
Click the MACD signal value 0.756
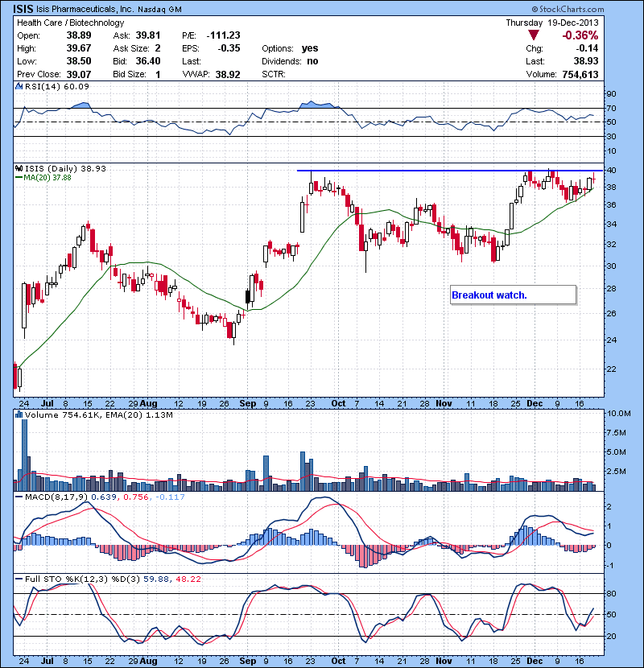click(x=136, y=497)
